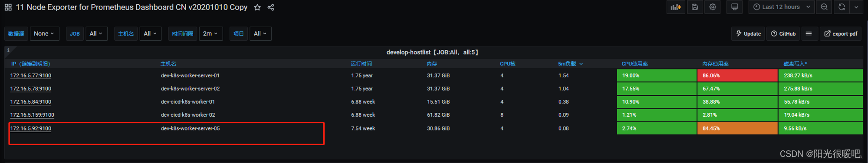Open the 数据源 None dropdown
The width and height of the screenshot is (868, 163).
click(x=44, y=33)
